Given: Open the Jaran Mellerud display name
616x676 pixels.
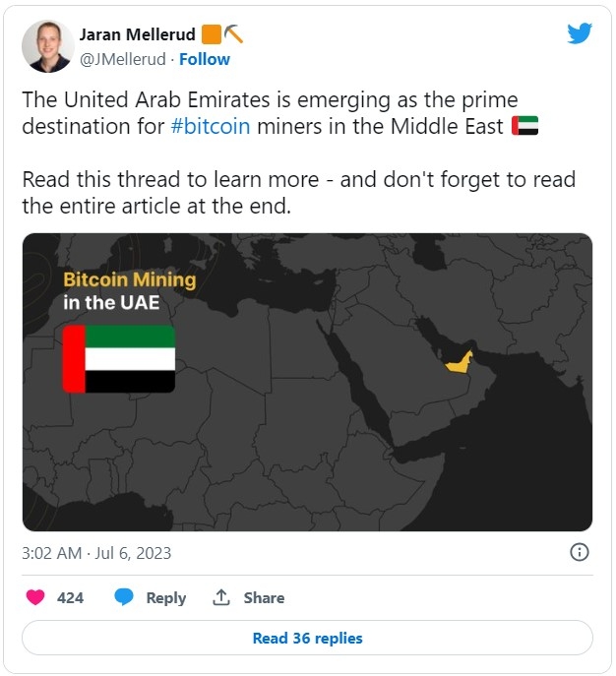Looking at the screenshot, I should pyautogui.click(x=138, y=34).
